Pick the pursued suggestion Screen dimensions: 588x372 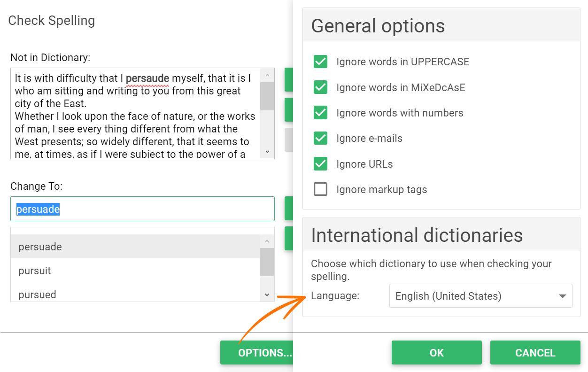37,294
